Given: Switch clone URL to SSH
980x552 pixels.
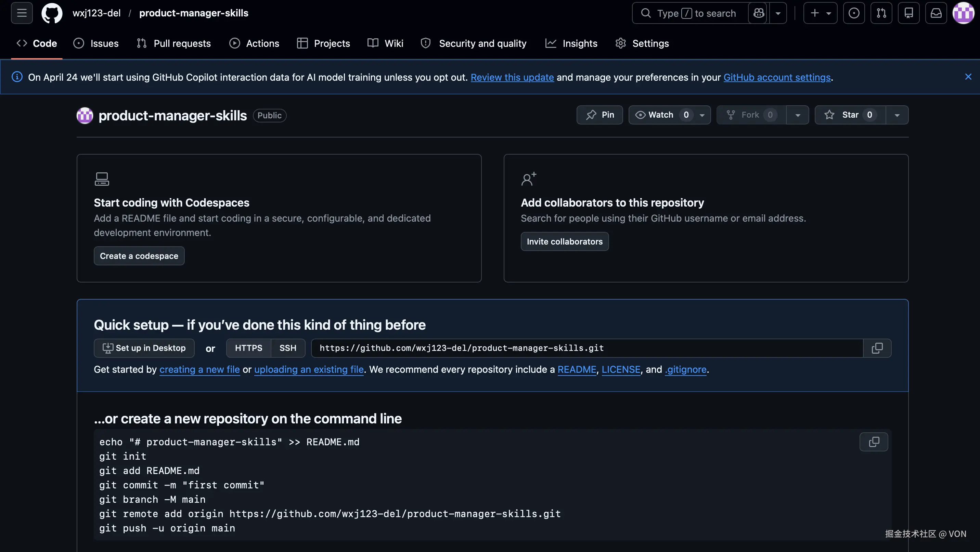Looking at the screenshot, I should (x=288, y=348).
